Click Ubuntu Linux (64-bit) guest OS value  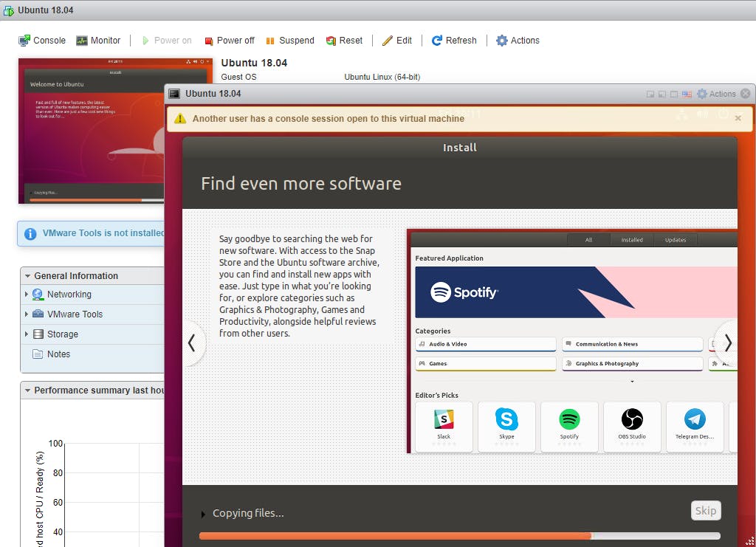click(x=382, y=77)
